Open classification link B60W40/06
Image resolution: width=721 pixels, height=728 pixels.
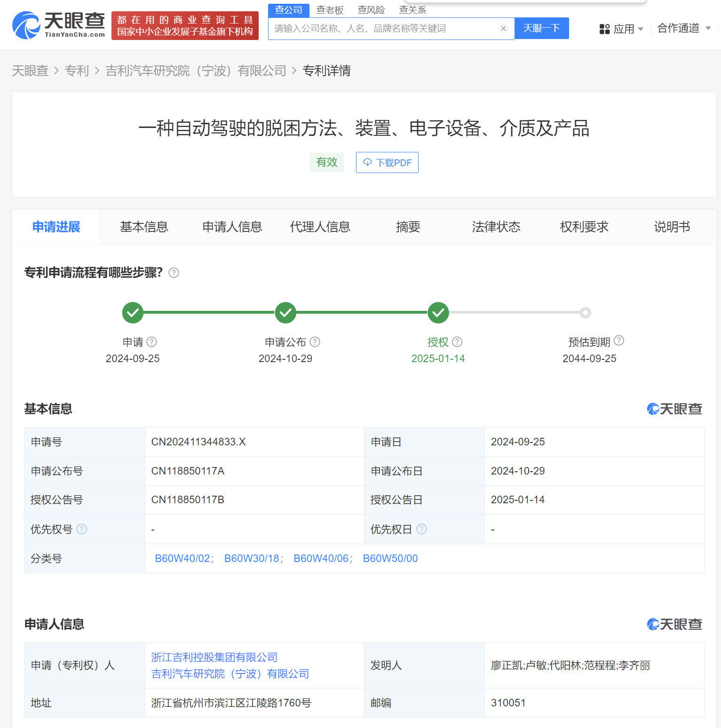pyautogui.click(x=321, y=558)
